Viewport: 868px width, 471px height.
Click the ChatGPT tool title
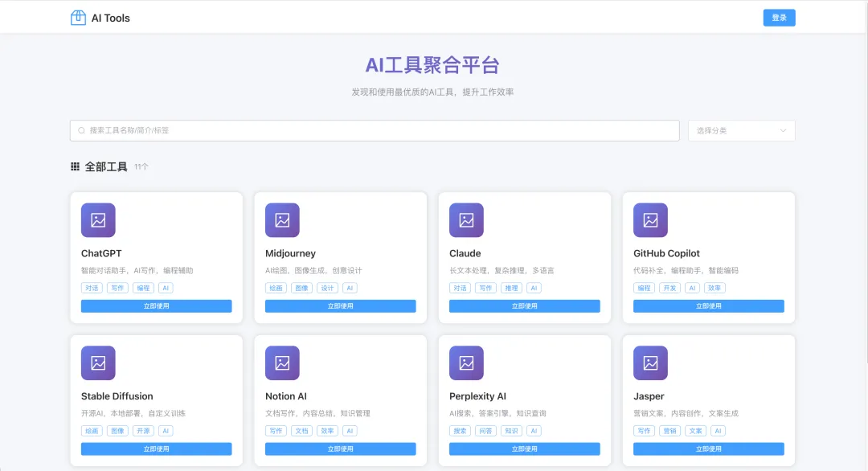[101, 253]
